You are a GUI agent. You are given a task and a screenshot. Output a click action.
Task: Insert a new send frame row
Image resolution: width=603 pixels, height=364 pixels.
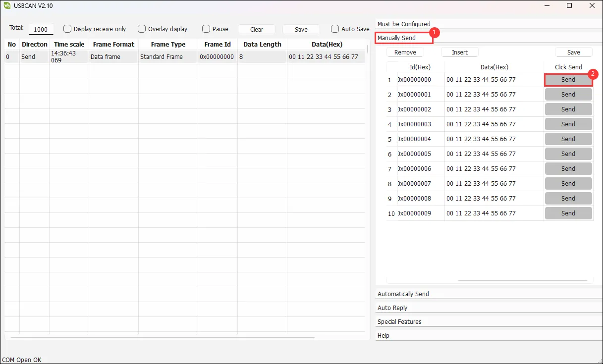tap(459, 52)
